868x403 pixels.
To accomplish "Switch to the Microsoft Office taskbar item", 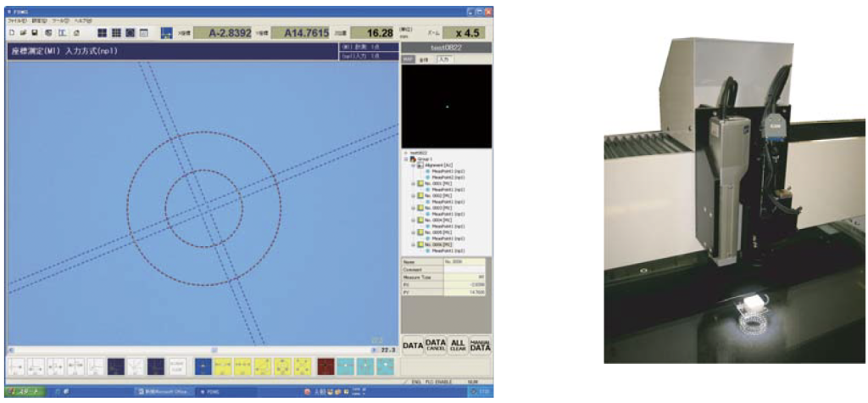I will click(164, 392).
